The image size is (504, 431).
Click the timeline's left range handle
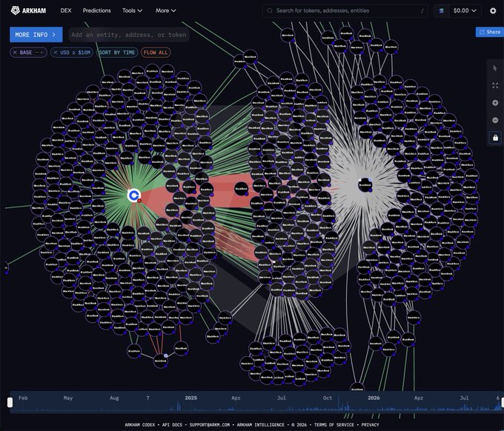(x=10, y=402)
